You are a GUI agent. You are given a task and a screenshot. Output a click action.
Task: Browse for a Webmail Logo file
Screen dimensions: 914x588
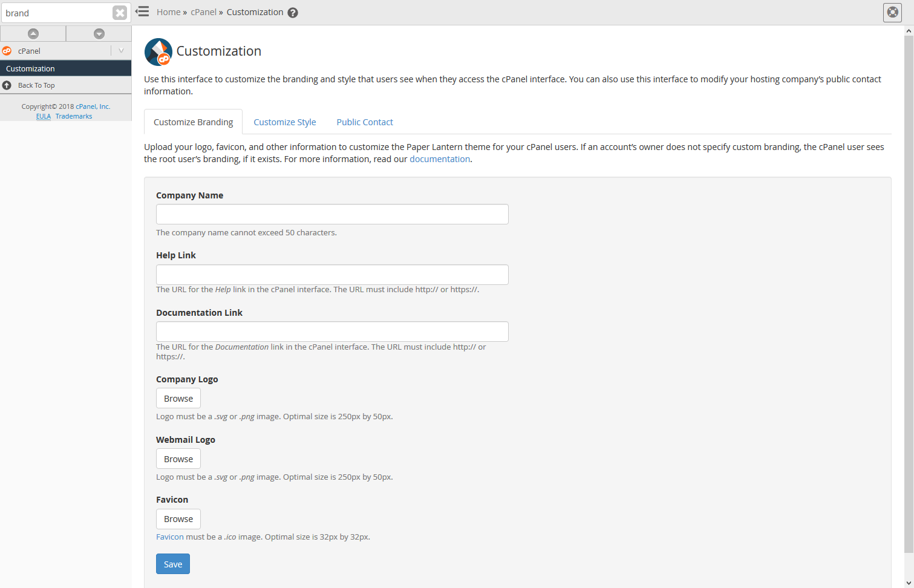pyautogui.click(x=178, y=459)
